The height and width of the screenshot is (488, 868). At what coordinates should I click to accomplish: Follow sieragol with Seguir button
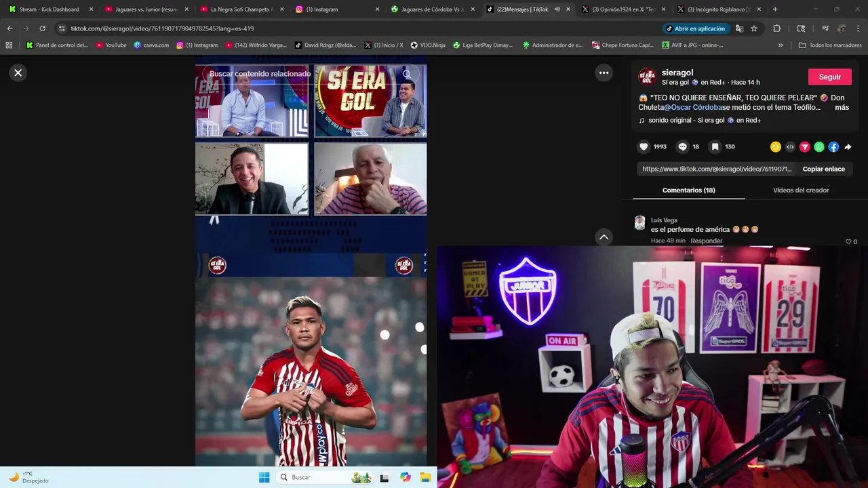coord(829,77)
